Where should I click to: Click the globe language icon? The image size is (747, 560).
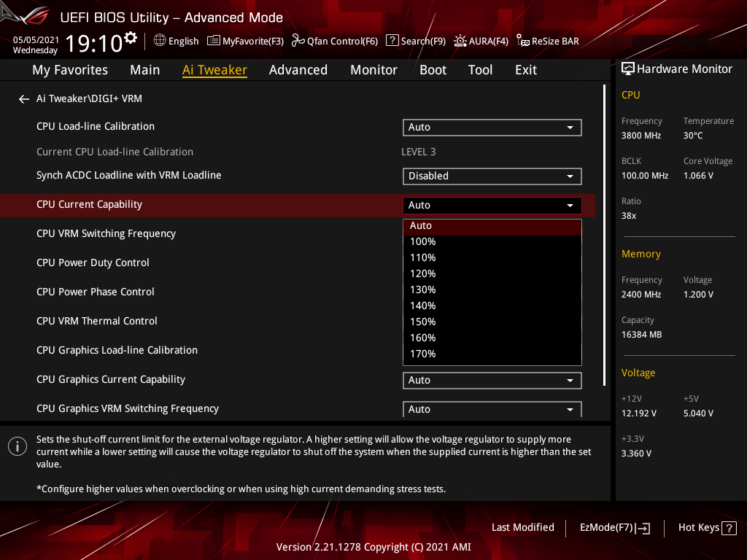(160, 41)
